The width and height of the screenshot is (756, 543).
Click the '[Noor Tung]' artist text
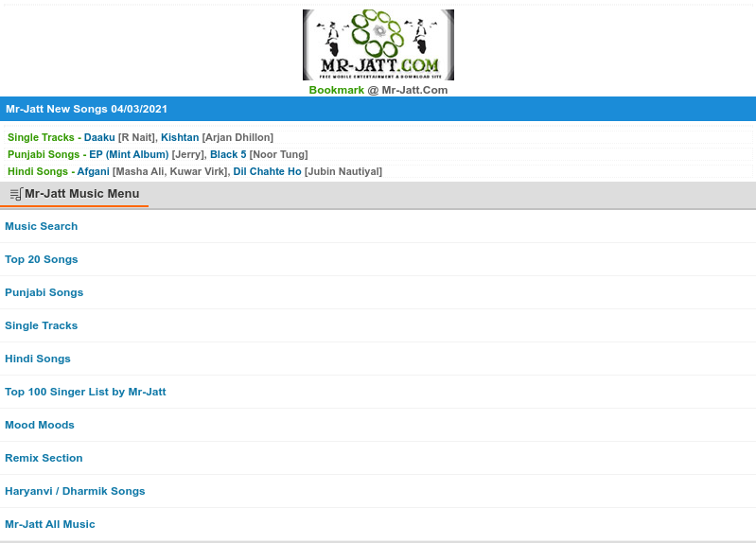(278, 154)
